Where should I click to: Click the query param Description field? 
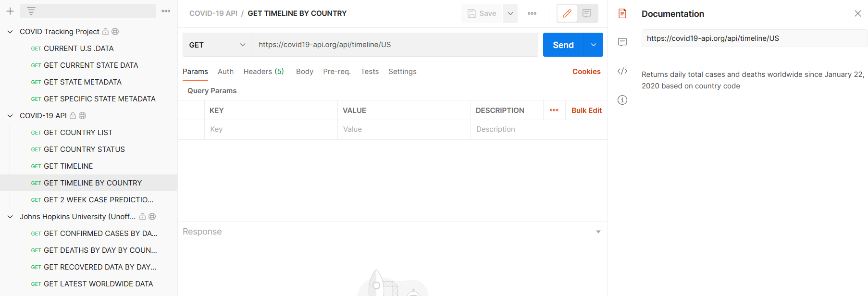(539, 129)
